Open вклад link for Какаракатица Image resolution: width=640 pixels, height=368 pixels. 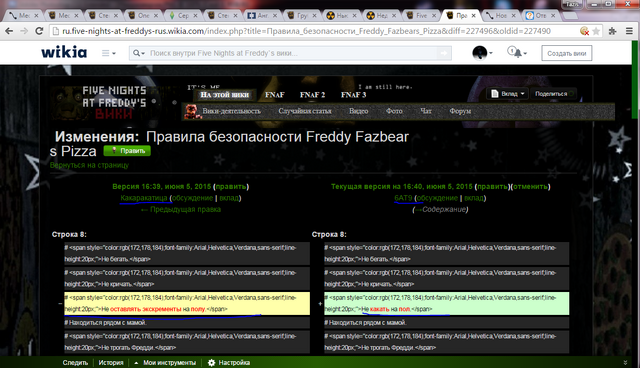[229, 198]
